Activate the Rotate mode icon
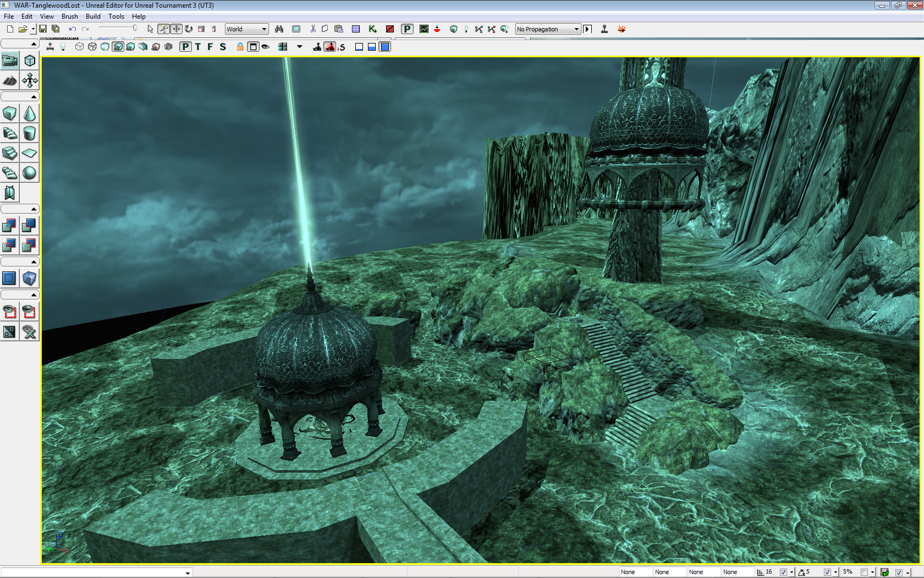 tap(189, 29)
